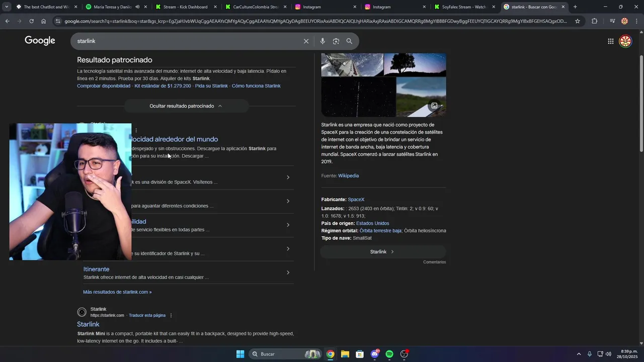Open the volume control in system tray
Screen dimensions: 644x362
pyautogui.click(x=608, y=354)
